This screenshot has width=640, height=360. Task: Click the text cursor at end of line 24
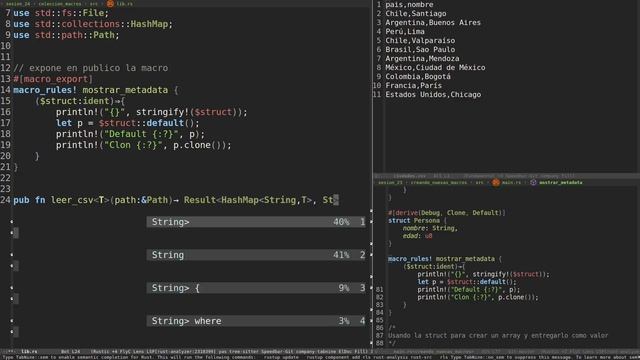coord(336,200)
